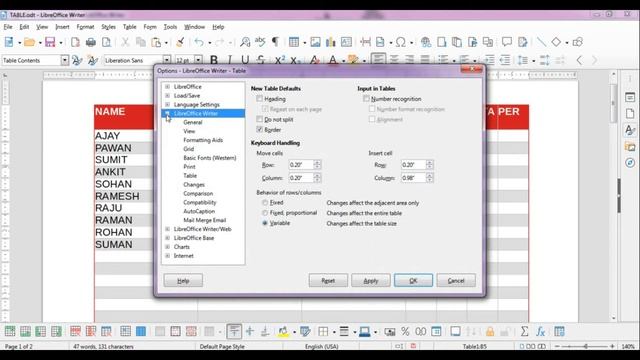Click the Insert Image icon

coord(315,42)
